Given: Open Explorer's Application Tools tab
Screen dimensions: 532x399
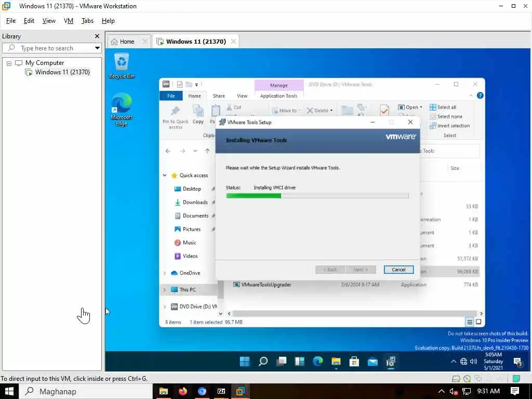Looking at the screenshot, I should coord(278,96).
